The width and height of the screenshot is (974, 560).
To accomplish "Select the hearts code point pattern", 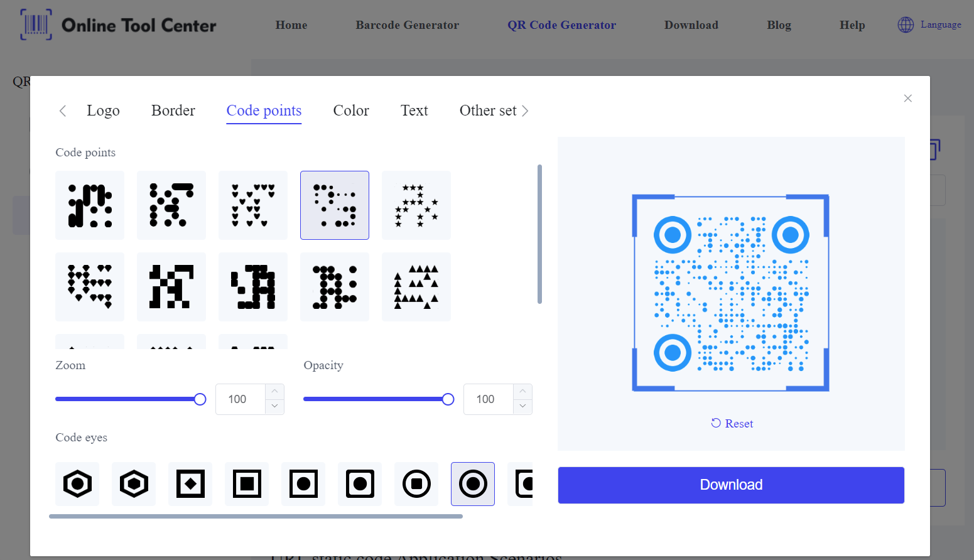I will tap(253, 205).
